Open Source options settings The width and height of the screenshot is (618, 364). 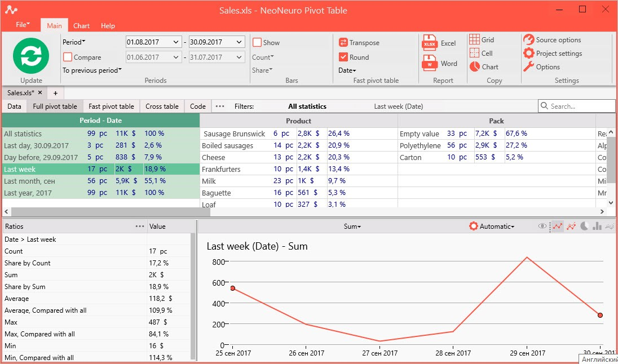click(552, 40)
